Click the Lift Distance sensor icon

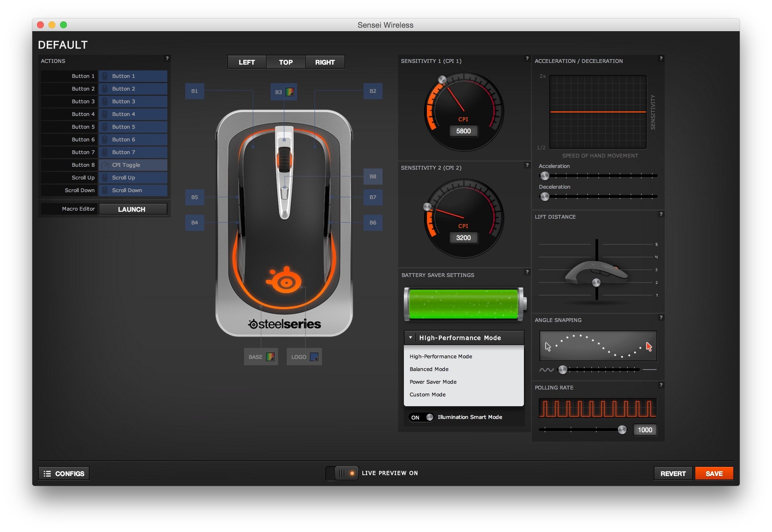[595, 283]
